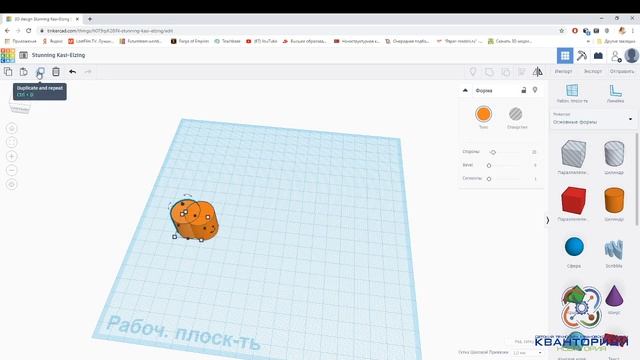Click the shapes panel scrollbar

point(637,179)
